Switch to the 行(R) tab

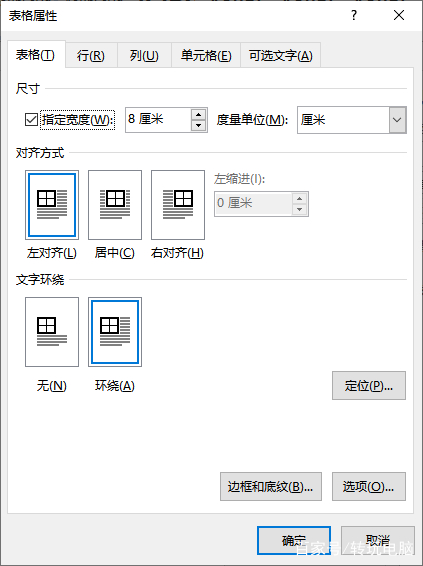click(x=91, y=56)
